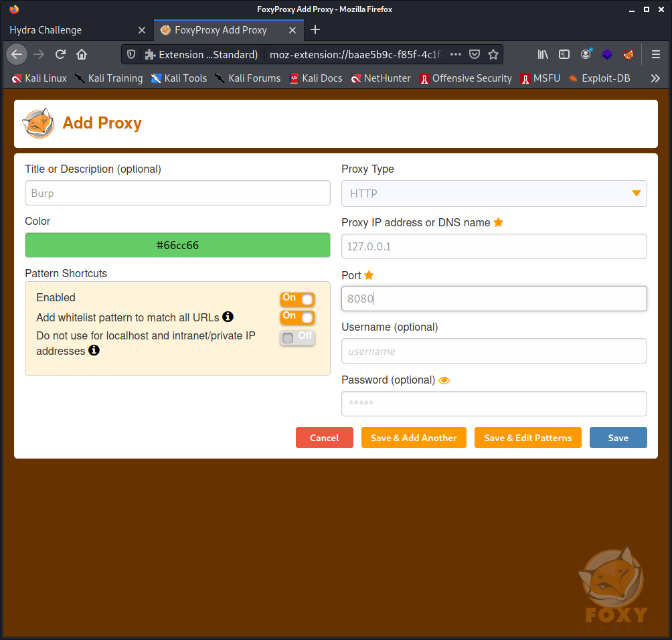The width and height of the screenshot is (672, 640).
Task: Open the Firefox hamburger menu
Action: (656, 54)
